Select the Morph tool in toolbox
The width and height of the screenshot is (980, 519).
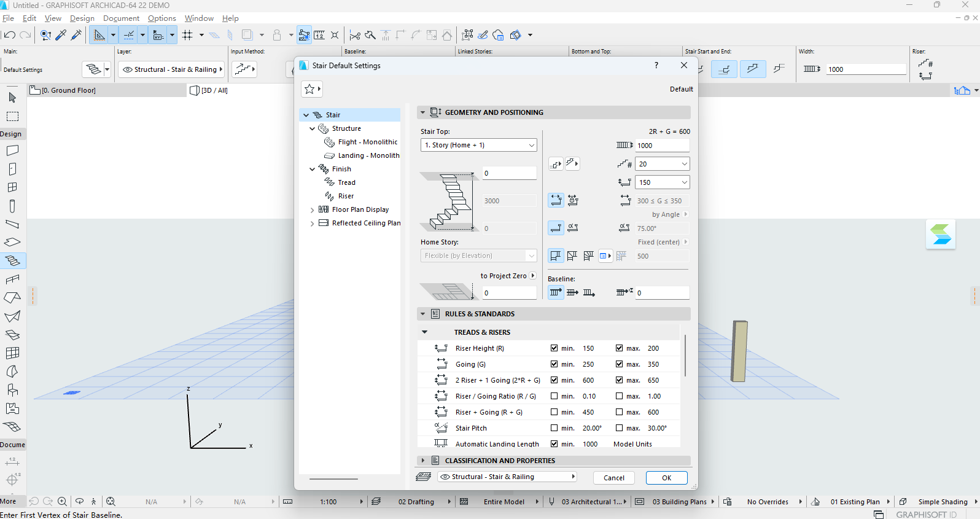pos(12,372)
